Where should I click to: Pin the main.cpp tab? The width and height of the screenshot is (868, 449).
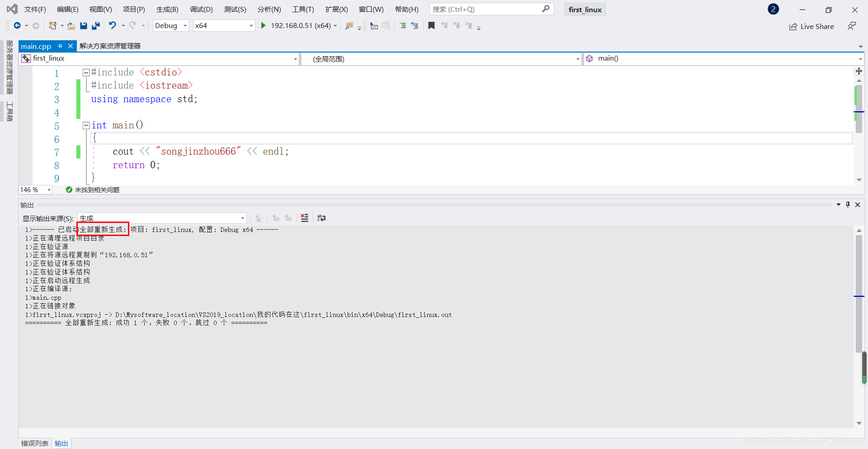click(x=60, y=46)
